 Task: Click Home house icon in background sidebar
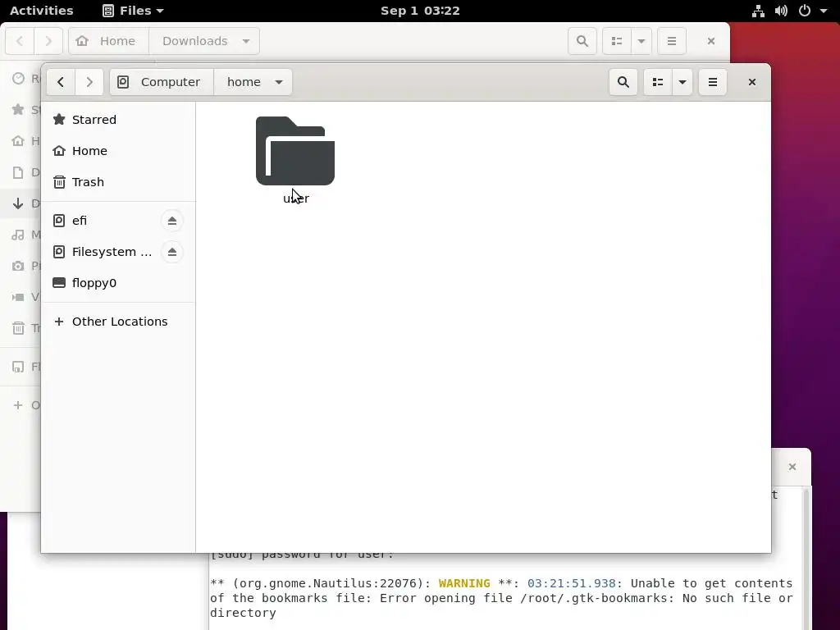tap(18, 141)
